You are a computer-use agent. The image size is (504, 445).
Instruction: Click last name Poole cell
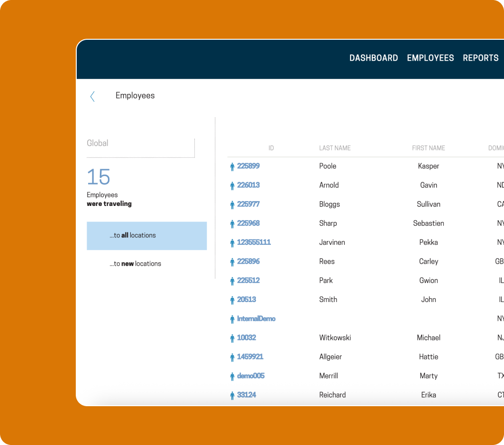click(327, 166)
